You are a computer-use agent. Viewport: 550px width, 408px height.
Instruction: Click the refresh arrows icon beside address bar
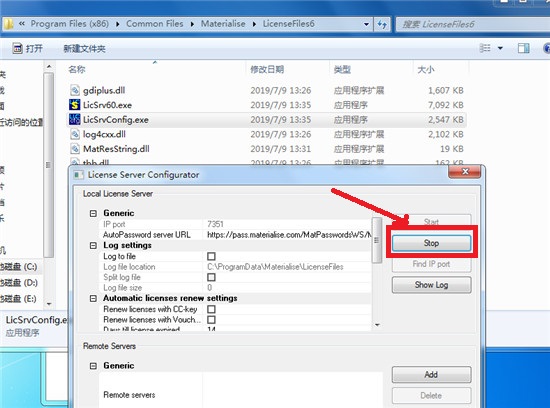point(382,24)
